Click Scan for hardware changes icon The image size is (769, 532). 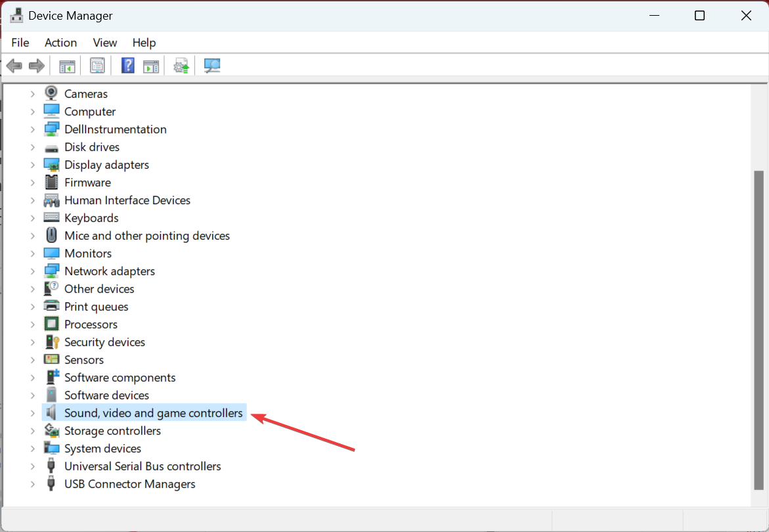pos(212,66)
